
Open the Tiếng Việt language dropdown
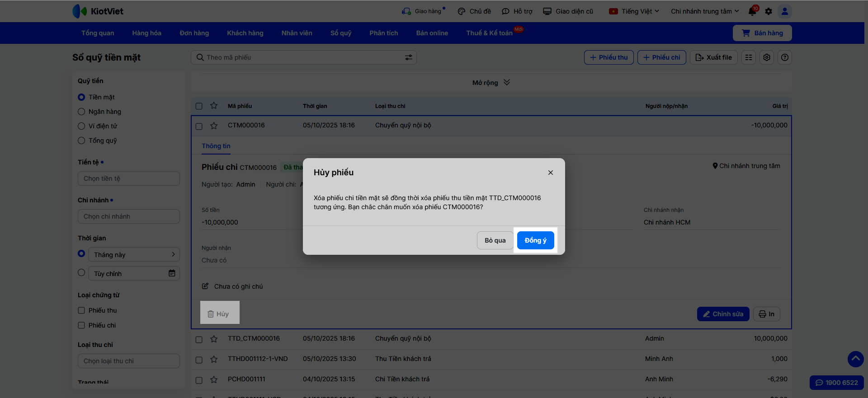(634, 11)
